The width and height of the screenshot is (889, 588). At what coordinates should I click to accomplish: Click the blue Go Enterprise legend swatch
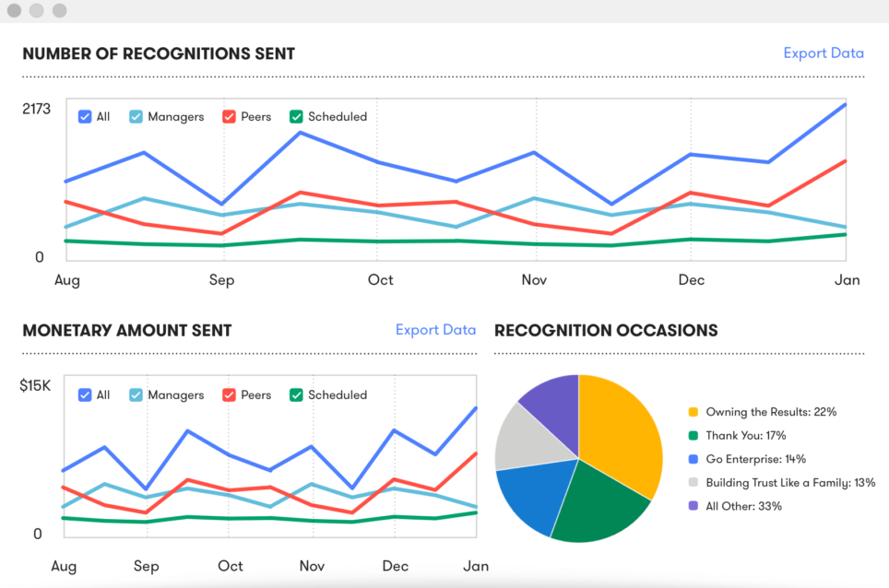(x=693, y=459)
